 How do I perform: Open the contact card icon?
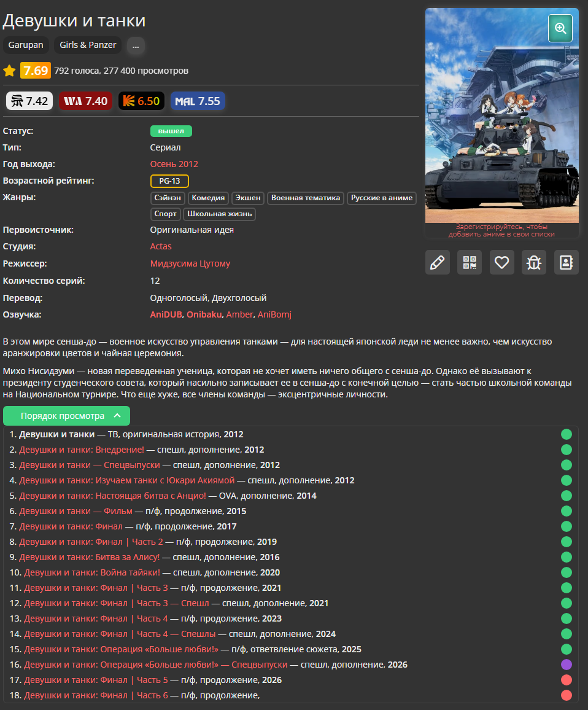(567, 262)
